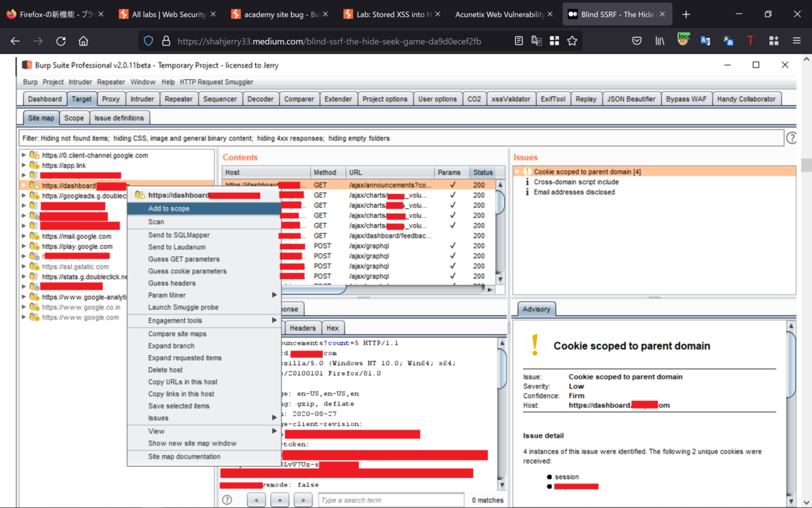Open tracking protection shield icon
Image resolution: width=812 pixels, height=508 pixels.
click(x=149, y=41)
